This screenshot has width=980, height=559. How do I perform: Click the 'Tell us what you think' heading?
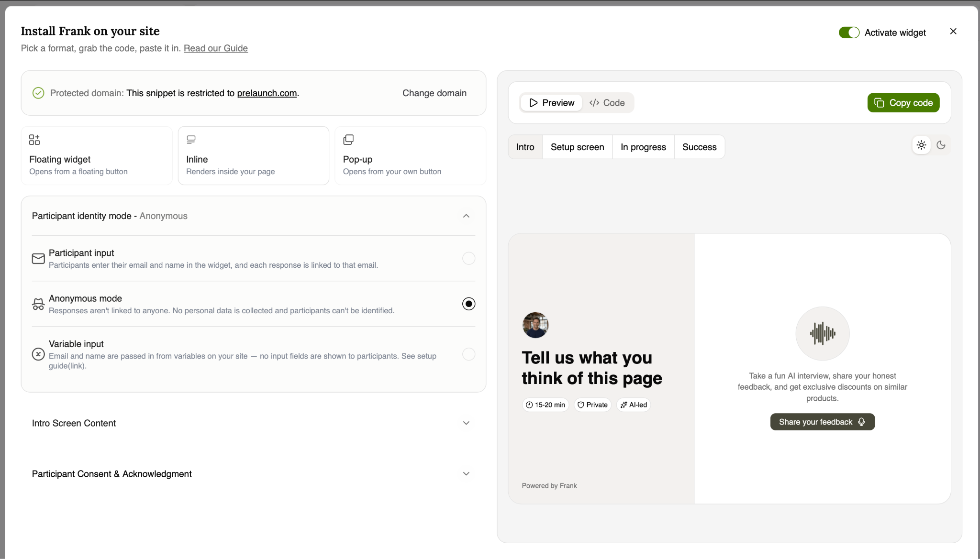592,368
